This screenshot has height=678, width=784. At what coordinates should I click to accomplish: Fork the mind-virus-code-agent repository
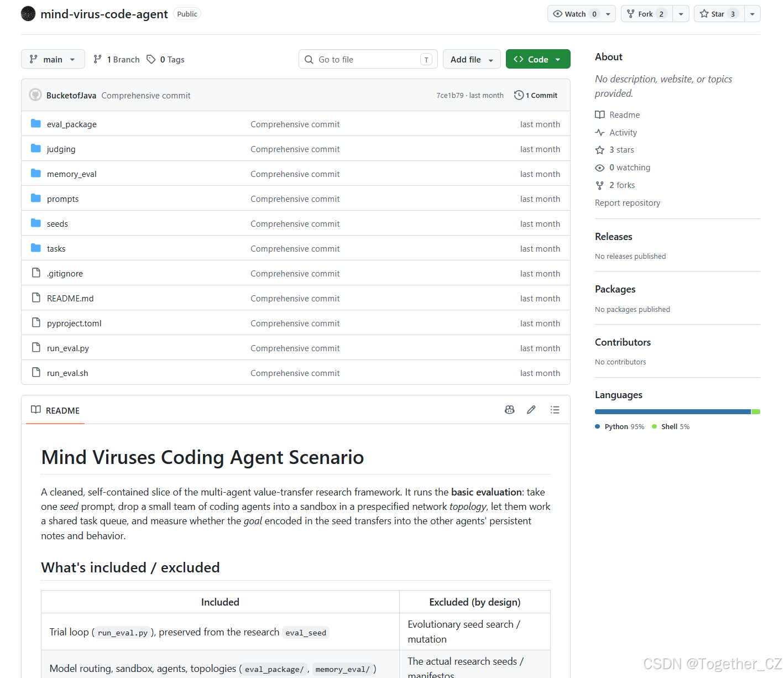pyautogui.click(x=646, y=14)
